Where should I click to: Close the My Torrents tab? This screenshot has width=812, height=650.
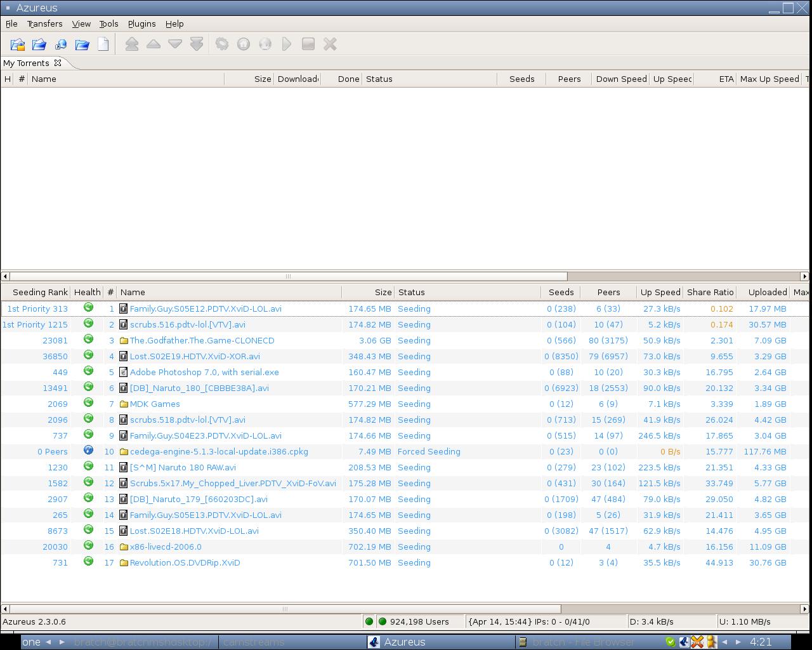[58, 63]
